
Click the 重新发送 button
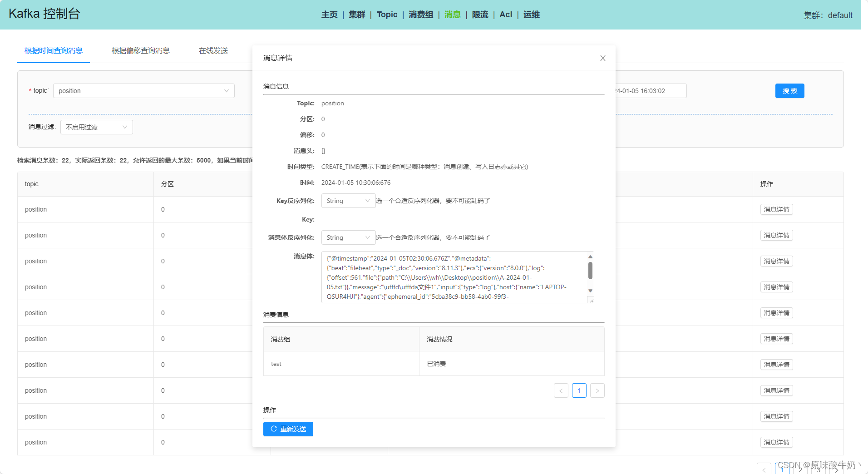[x=288, y=429]
